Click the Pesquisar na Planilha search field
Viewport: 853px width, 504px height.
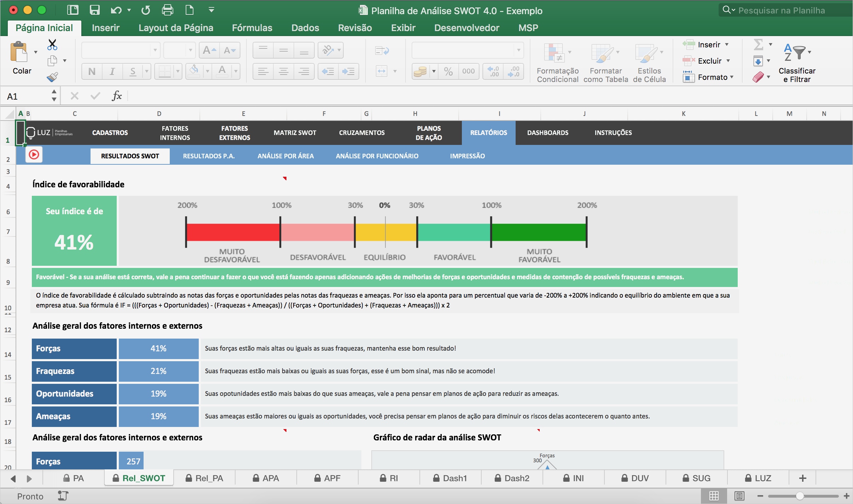pyautogui.click(x=781, y=10)
